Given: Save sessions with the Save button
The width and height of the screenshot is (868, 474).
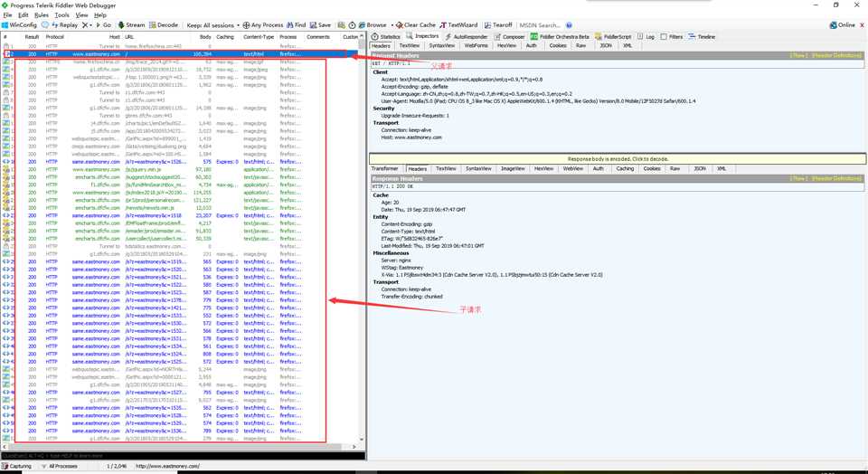Looking at the screenshot, I should click(320, 25).
